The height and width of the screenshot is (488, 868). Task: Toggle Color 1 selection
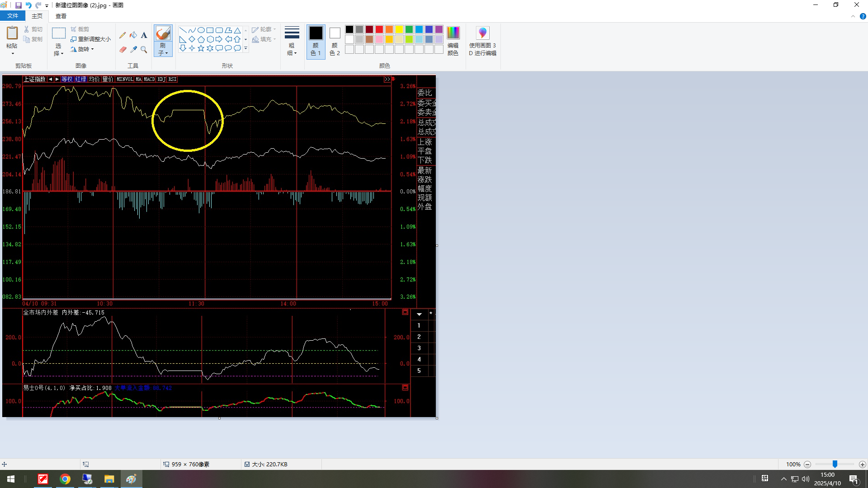point(316,41)
